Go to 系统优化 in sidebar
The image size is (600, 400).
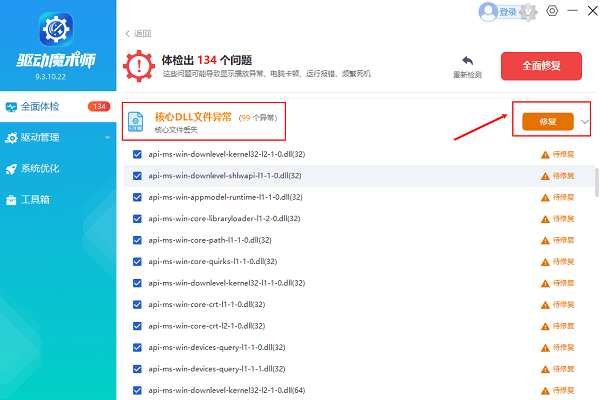click(58, 168)
